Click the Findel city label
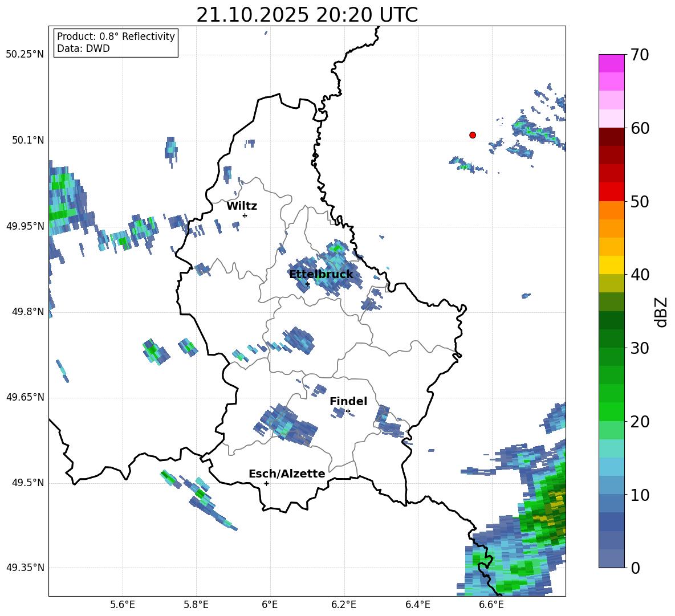 [x=348, y=401]
